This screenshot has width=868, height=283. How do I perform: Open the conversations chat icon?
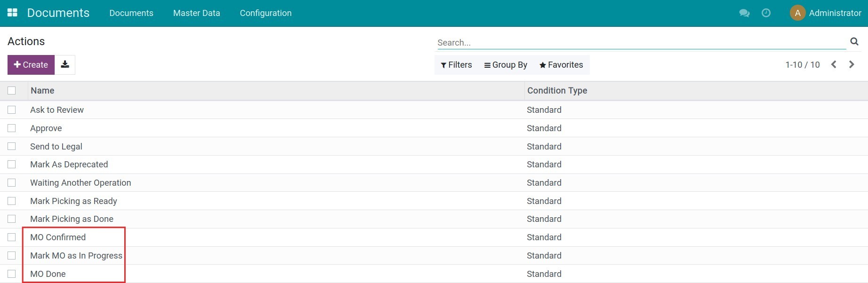744,13
